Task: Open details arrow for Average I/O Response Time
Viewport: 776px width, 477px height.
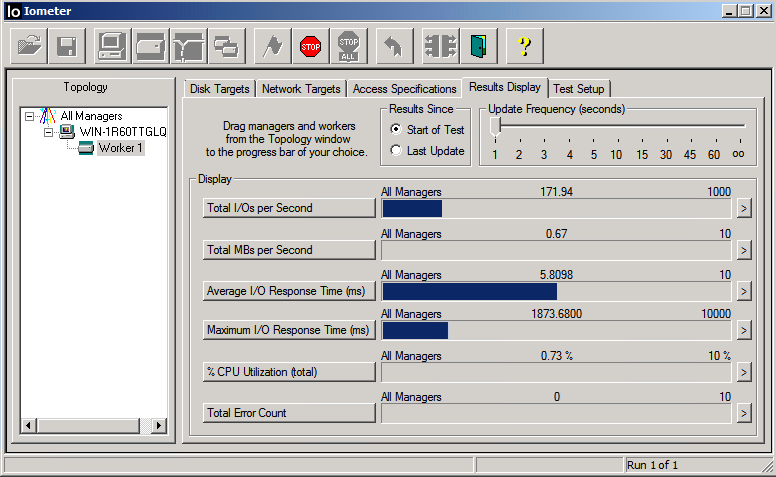Action: pyautogui.click(x=743, y=291)
